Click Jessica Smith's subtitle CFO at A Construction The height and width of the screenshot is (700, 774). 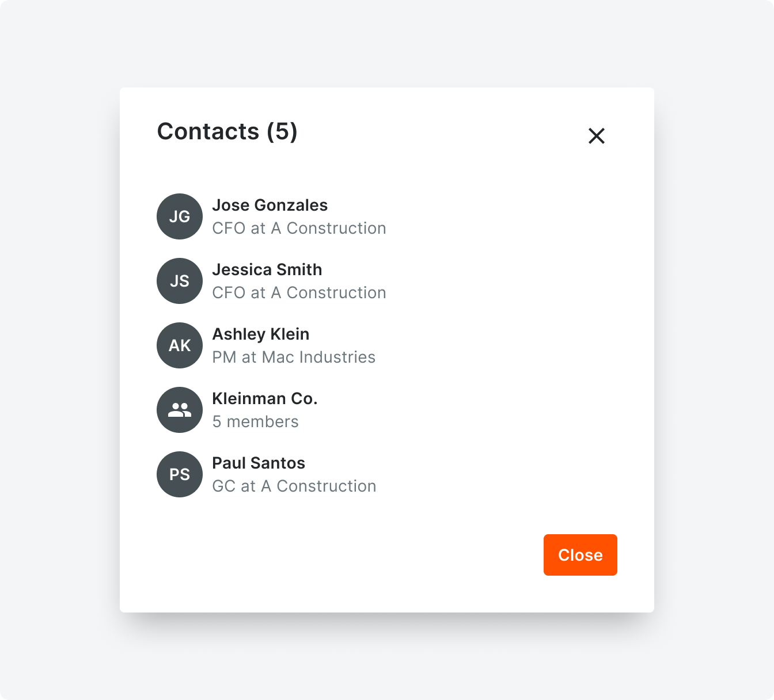coord(299,293)
